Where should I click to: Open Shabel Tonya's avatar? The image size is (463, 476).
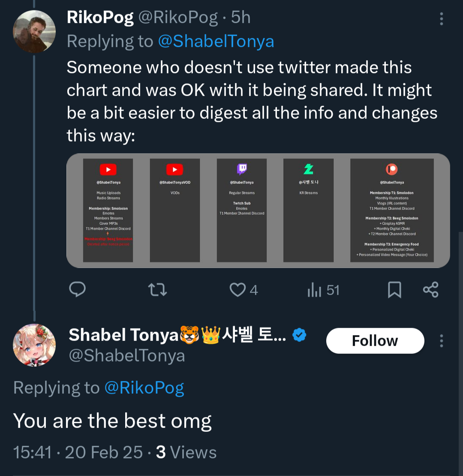click(34, 345)
